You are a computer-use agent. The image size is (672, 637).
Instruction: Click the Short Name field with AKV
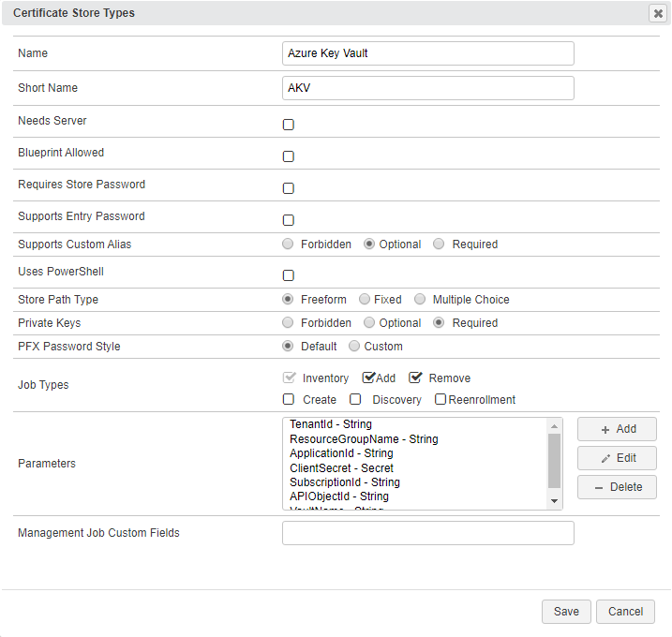pyautogui.click(x=427, y=88)
